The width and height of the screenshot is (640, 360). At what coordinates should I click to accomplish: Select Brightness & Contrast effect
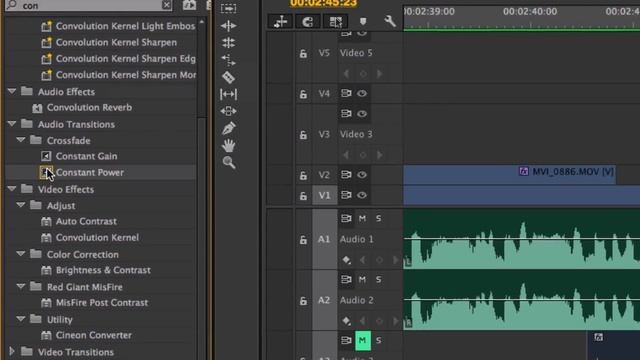(103, 270)
